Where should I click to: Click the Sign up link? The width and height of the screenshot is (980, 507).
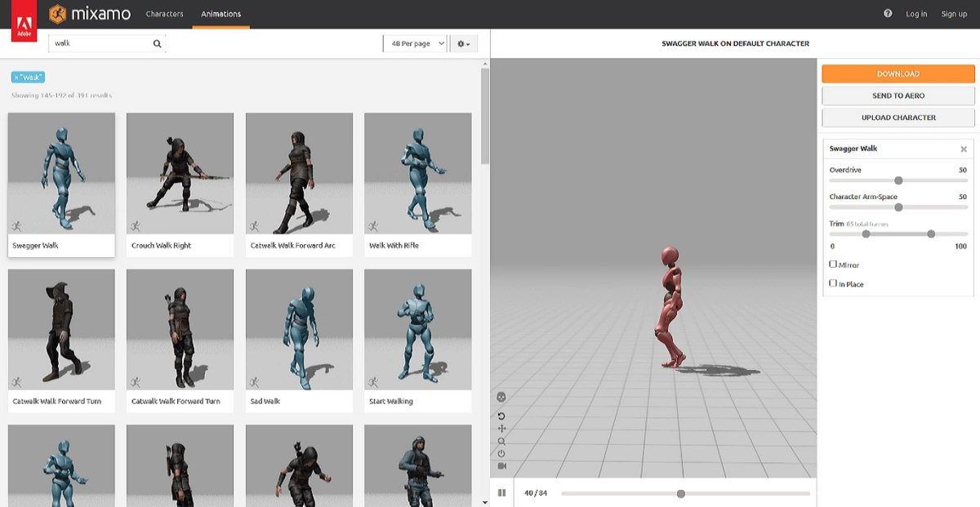pyautogui.click(x=954, y=14)
